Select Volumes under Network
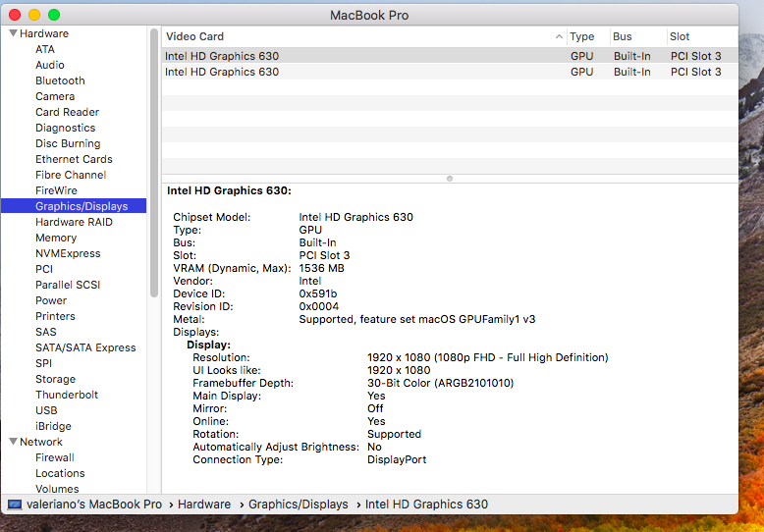This screenshot has width=764, height=532. (57, 489)
